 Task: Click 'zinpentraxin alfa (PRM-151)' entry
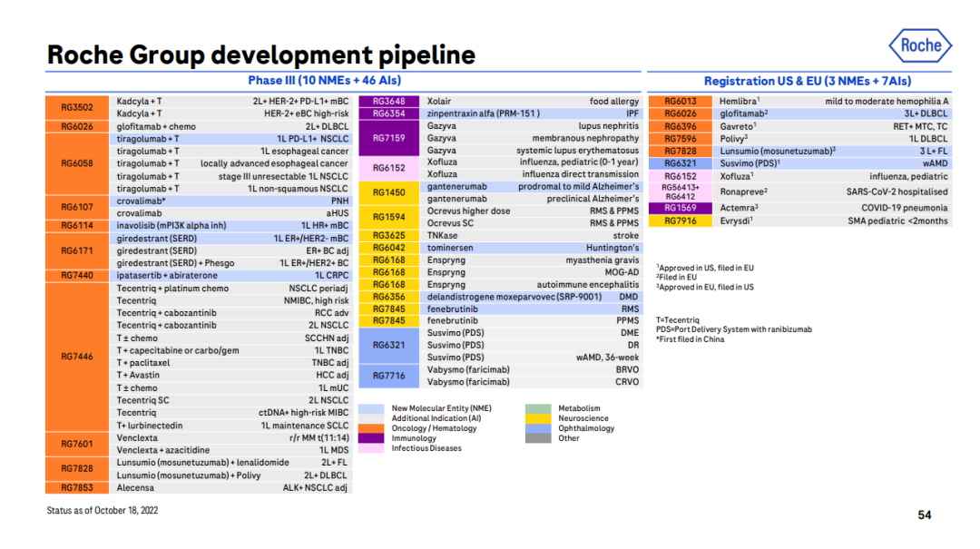pyautogui.click(x=483, y=113)
